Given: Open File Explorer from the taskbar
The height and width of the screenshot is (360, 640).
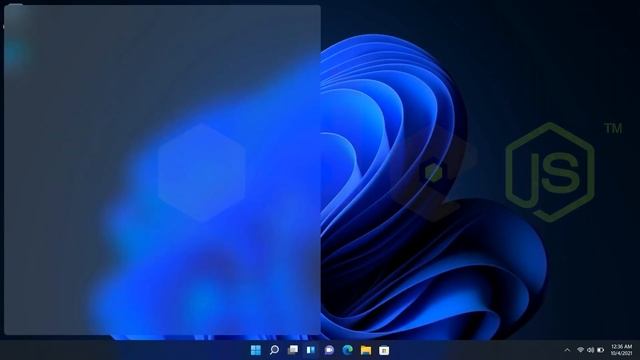Looking at the screenshot, I should coord(366,350).
